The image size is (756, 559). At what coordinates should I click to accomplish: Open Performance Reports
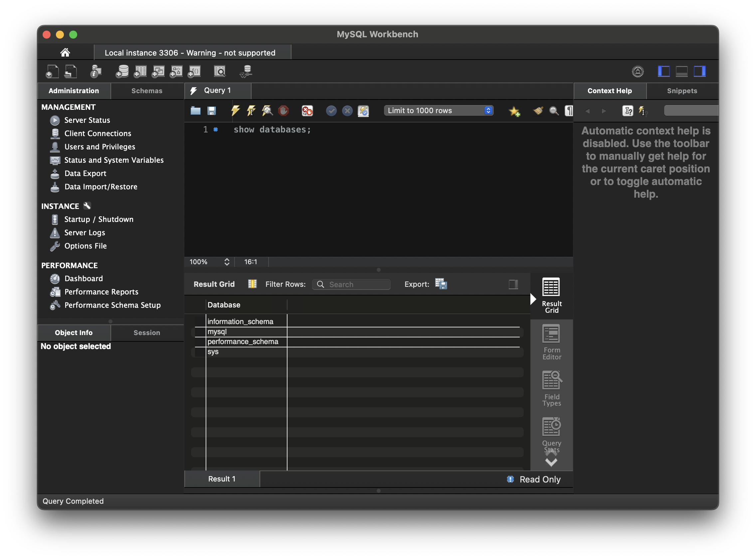click(x=101, y=292)
